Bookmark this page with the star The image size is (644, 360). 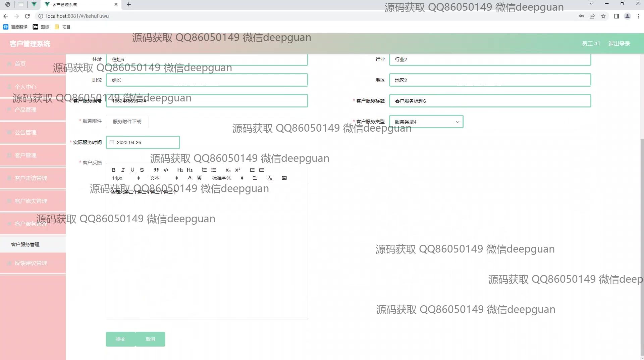point(603,16)
